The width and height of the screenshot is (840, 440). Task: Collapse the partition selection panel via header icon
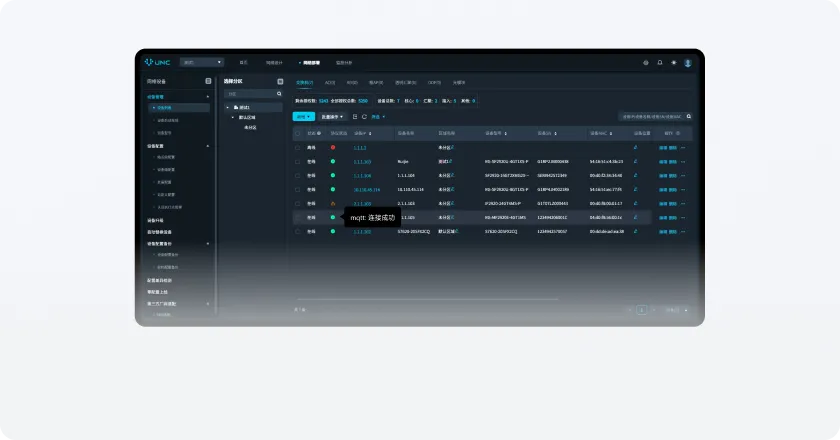pos(280,81)
